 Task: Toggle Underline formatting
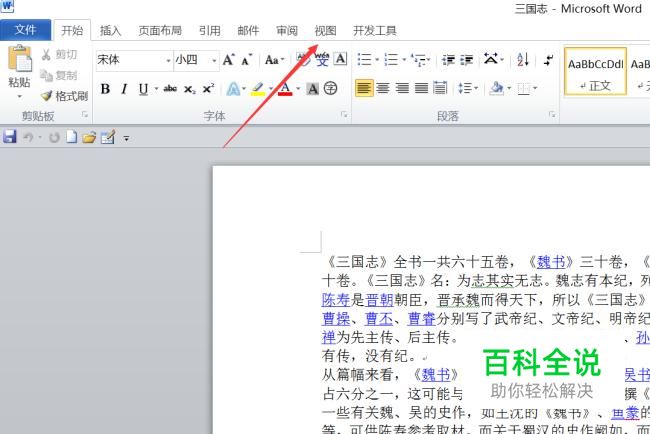click(x=143, y=89)
